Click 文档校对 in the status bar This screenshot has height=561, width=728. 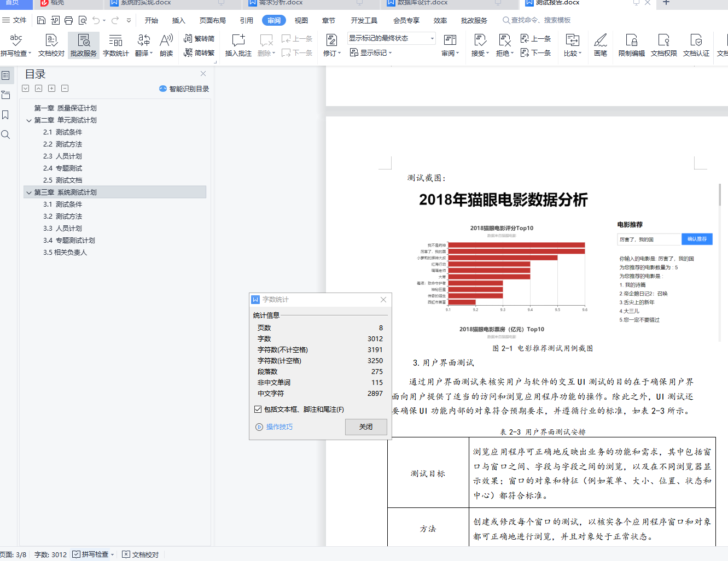(141, 554)
